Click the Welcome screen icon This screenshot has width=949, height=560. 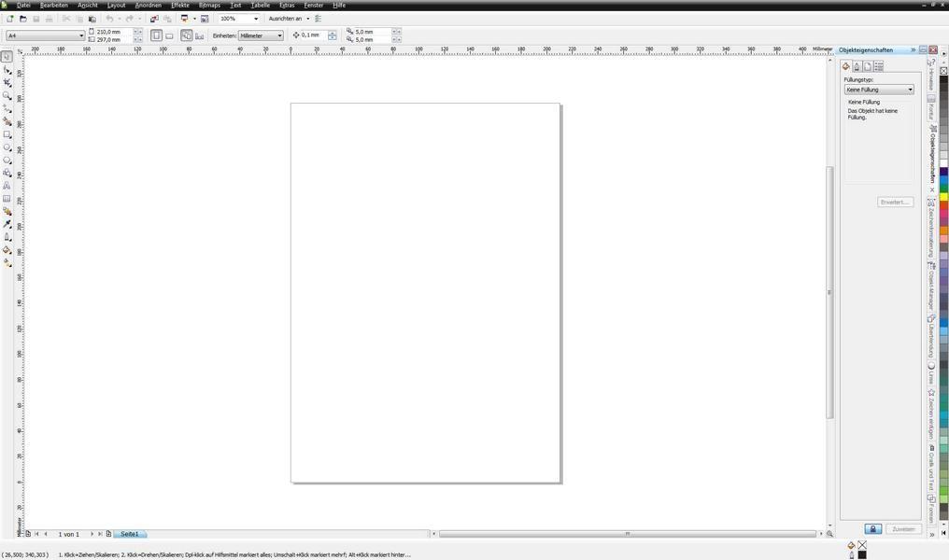tap(205, 19)
